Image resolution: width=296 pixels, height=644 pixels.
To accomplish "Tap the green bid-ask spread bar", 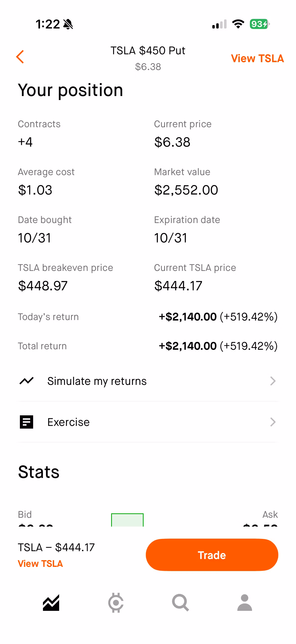I will pos(127,520).
